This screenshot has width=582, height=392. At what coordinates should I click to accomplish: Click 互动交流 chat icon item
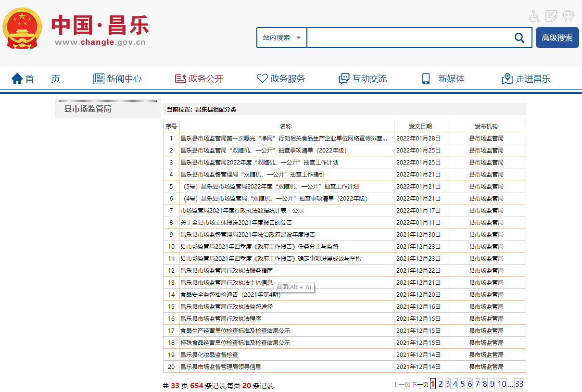[363, 79]
